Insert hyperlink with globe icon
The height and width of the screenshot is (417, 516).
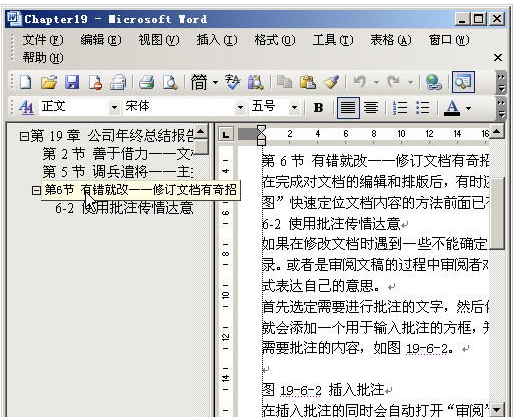[x=434, y=82]
